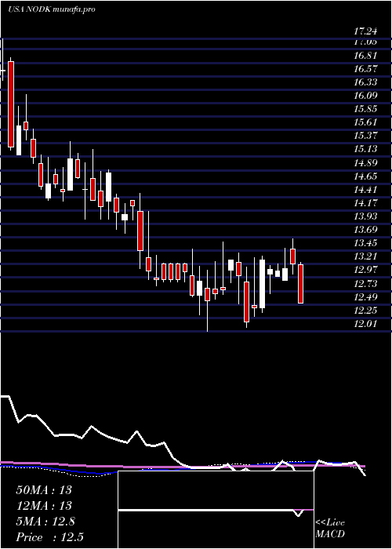The height and width of the screenshot is (549, 392).
Task: Select the 14.41 price axis label
Action: pyautogui.click(x=365, y=190)
